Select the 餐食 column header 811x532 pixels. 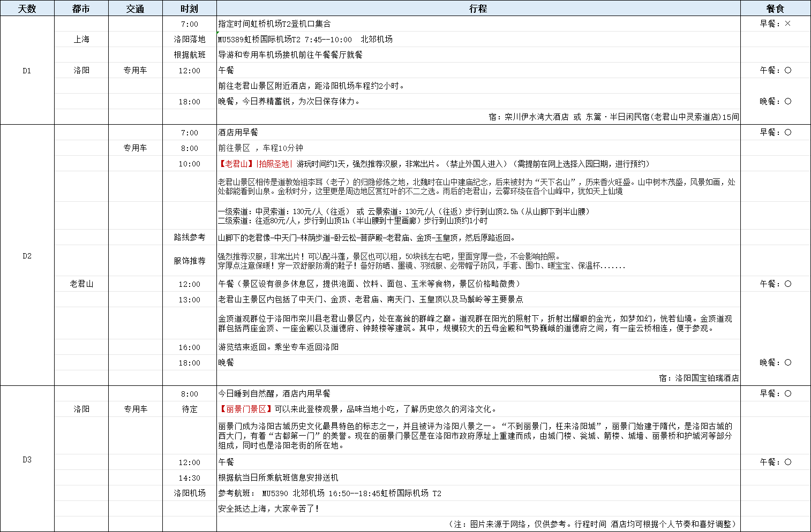tap(775, 9)
